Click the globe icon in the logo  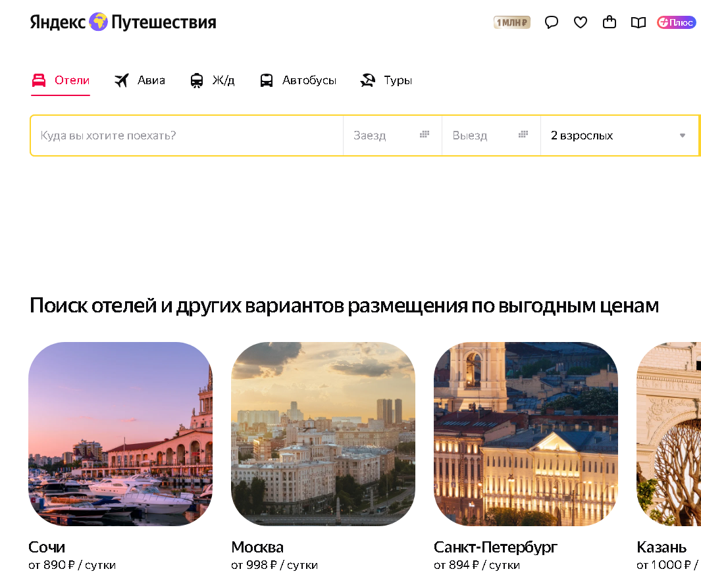98,22
